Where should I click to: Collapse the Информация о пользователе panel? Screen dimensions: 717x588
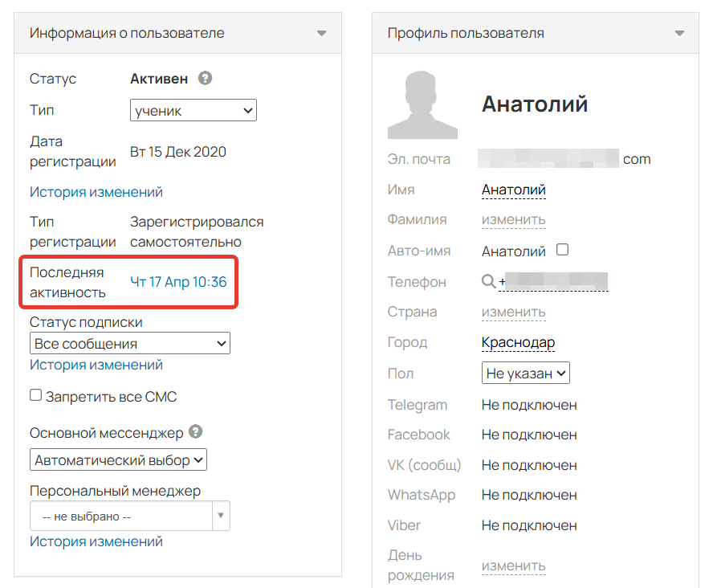coord(321,33)
